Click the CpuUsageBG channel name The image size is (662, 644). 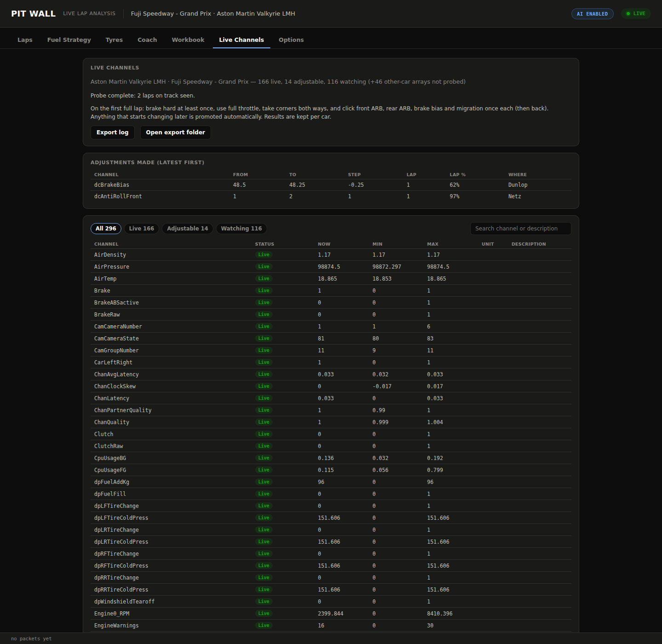tap(110, 458)
